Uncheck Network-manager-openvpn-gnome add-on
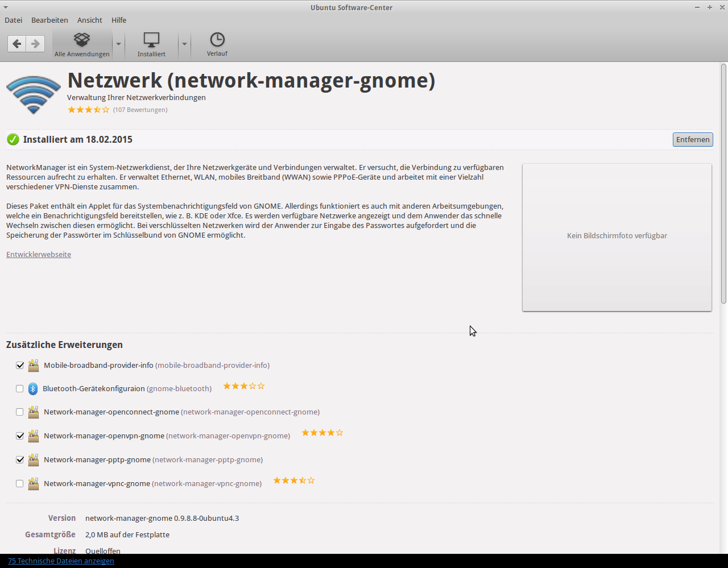This screenshot has height=568, width=728. [x=20, y=436]
